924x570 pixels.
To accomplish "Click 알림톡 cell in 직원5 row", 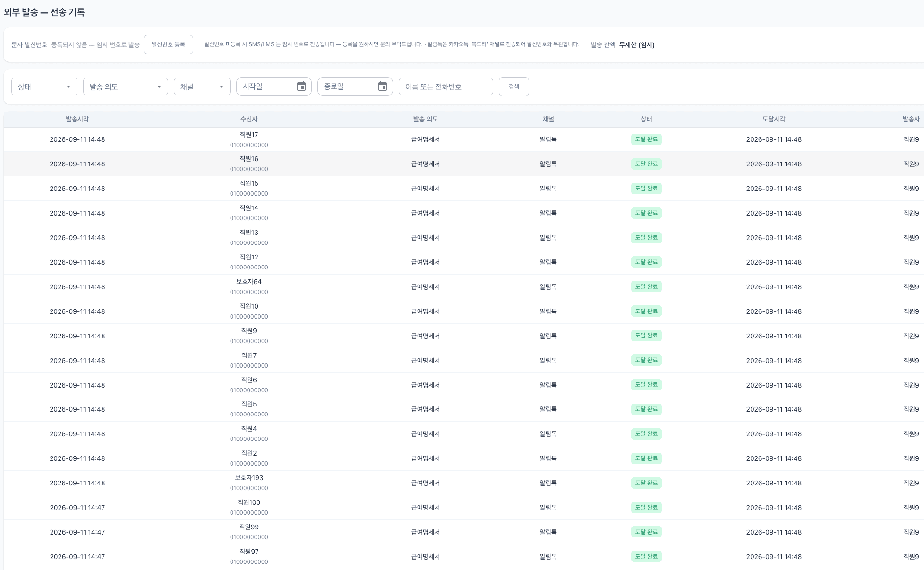I will 548,409.
